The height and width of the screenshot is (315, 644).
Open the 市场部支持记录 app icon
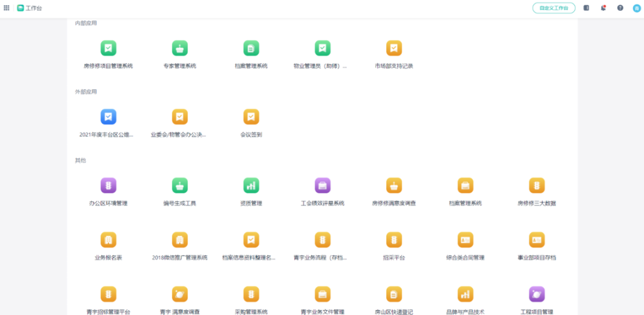(x=394, y=48)
